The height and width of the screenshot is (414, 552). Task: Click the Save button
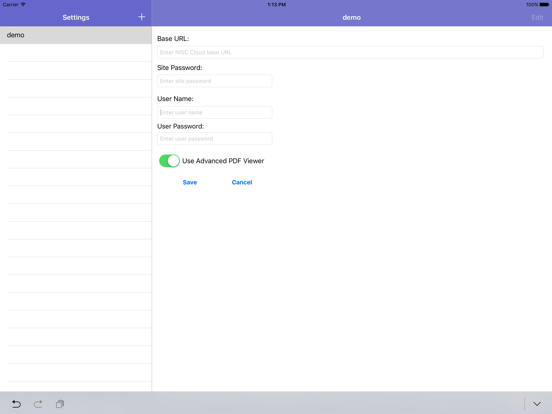[190, 182]
